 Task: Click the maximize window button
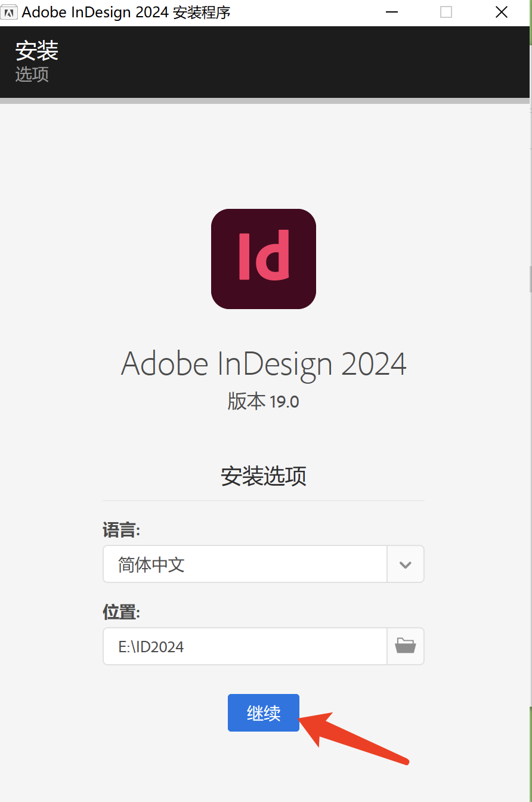pyautogui.click(x=446, y=13)
